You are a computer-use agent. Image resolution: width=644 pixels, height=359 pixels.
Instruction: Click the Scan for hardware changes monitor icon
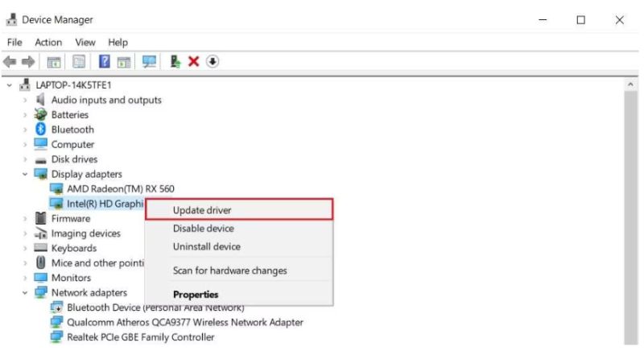coord(149,62)
